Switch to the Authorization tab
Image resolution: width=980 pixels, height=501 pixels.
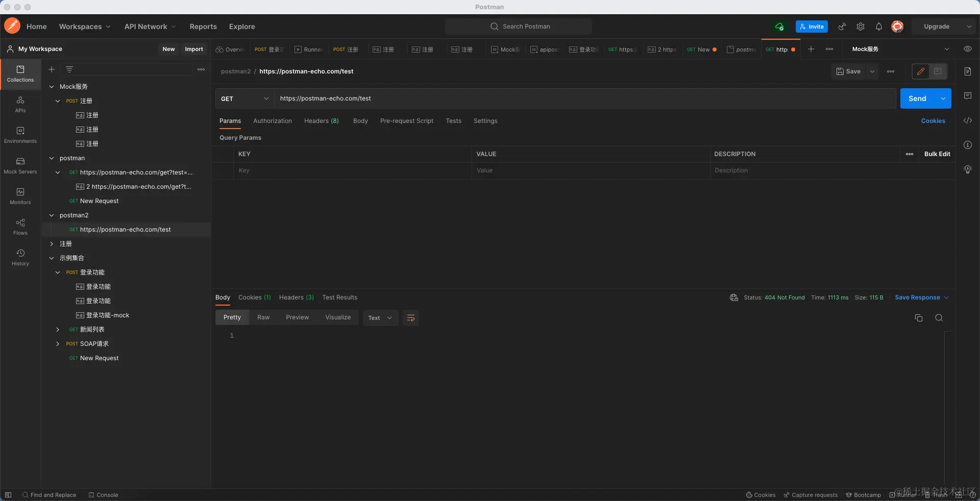pos(273,121)
